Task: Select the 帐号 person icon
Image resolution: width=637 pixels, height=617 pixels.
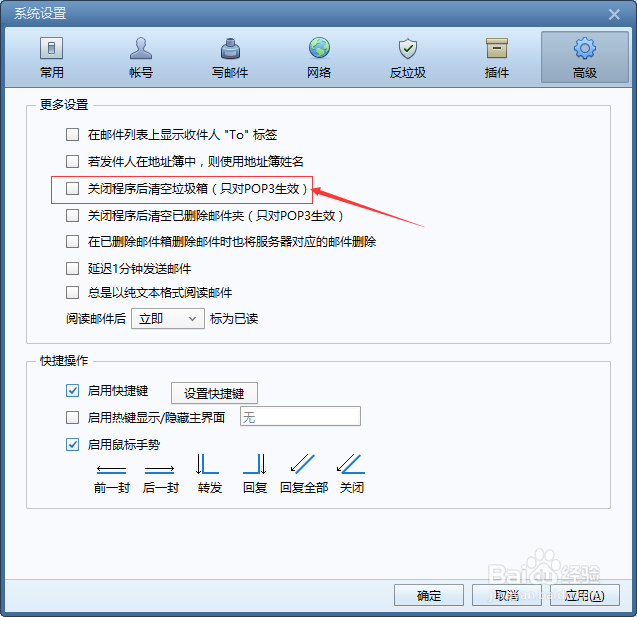Action: (x=141, y=48)
